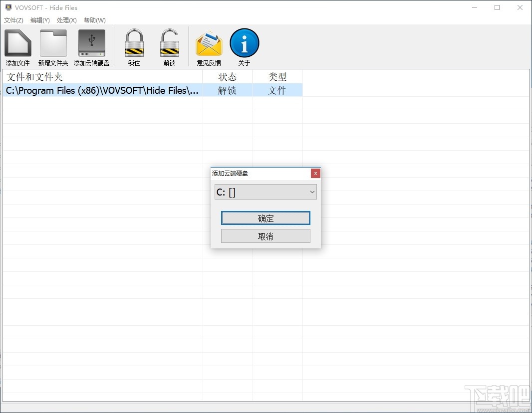The image size is (532, 413).
Task: Click the 添加文件 (Add File) icon
Action: 17,45
